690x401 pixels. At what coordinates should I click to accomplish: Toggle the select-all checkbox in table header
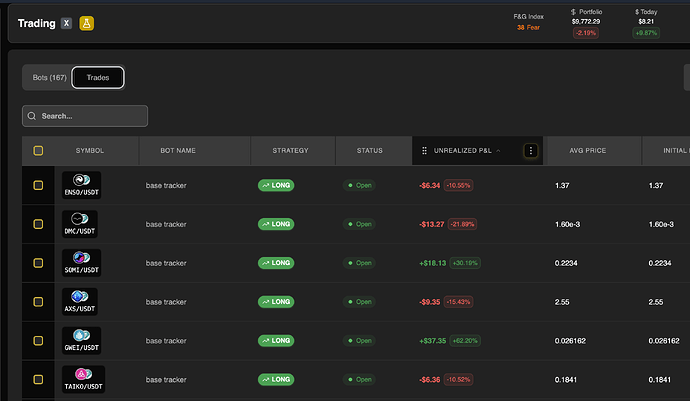(38, 151)
